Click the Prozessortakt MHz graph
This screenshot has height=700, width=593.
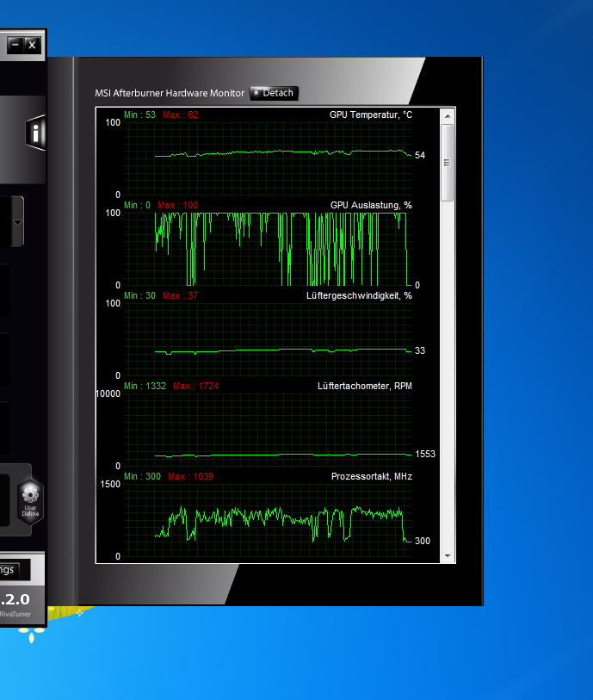click(x=268, y=520)
